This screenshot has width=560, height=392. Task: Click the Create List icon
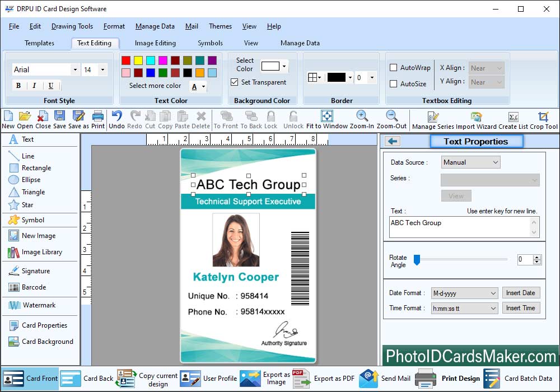pyautogui.click(x=513, y=116)
